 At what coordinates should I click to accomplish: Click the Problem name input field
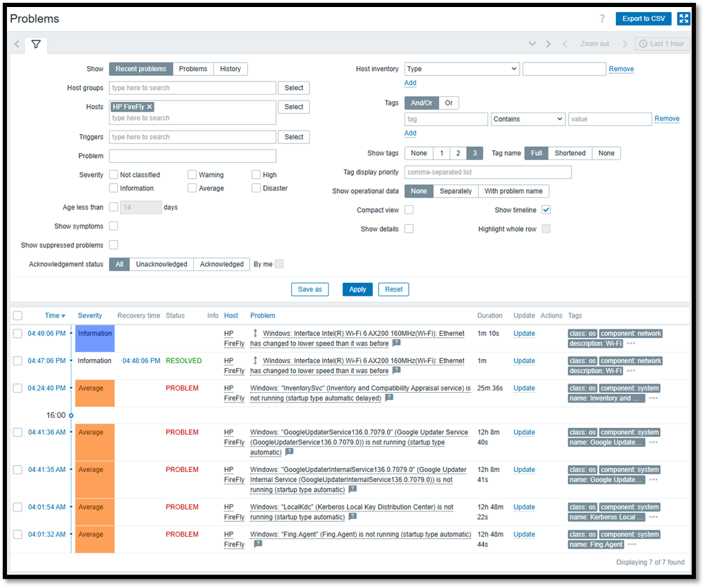pos(192,156)
